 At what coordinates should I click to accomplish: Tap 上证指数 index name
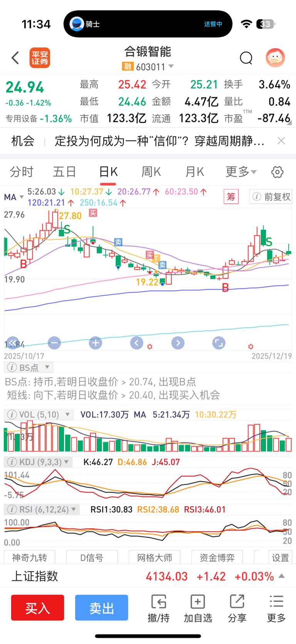(x=35, y=576)
